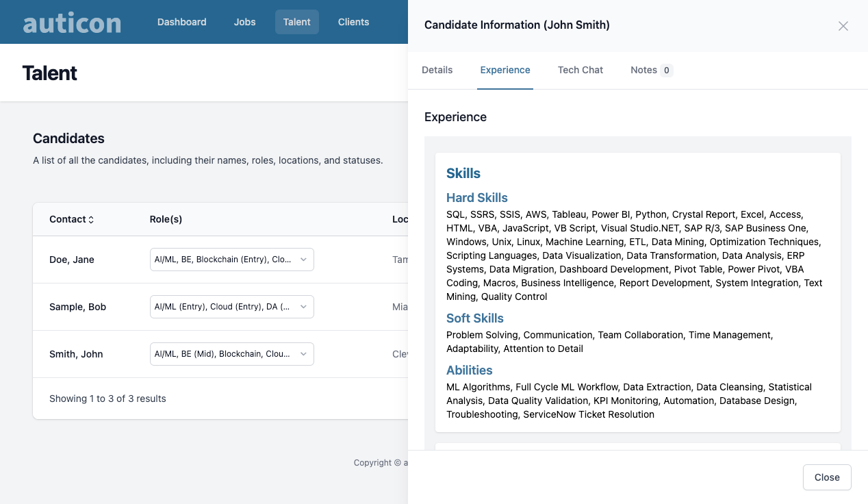Select the Experience tab
Viewport: 868px width, 504px height.
click(x=505, y=70)
